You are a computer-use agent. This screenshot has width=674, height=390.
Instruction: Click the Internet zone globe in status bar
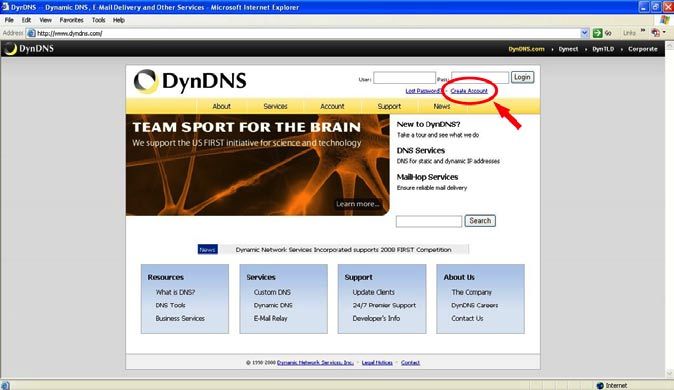(x=600, y=385)
